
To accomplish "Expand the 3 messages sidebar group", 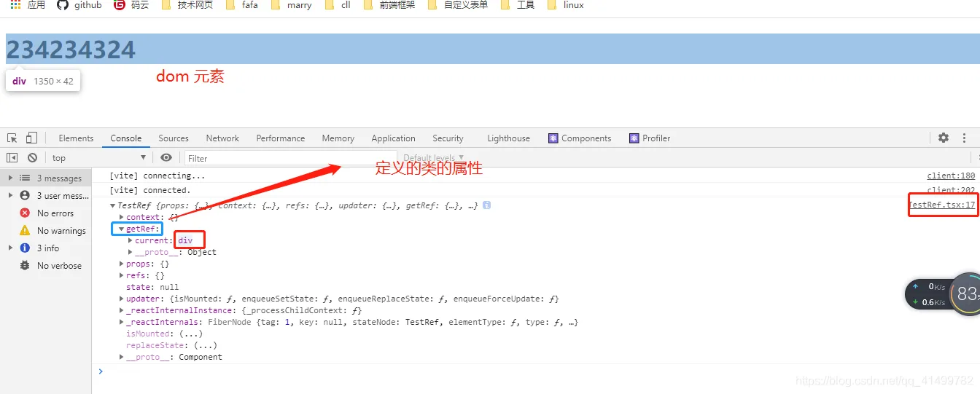I will 10,178.
